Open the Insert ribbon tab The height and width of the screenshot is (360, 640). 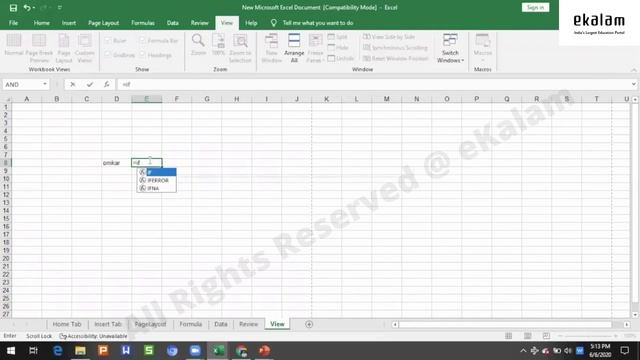pyautogui.click(x=69, y=23)
